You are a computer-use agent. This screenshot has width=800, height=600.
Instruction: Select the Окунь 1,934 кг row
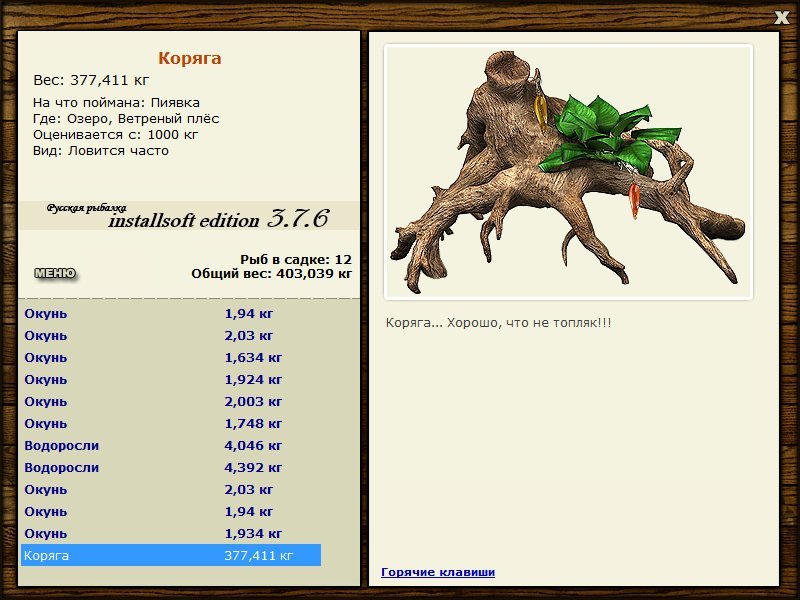tap(171, 533)
